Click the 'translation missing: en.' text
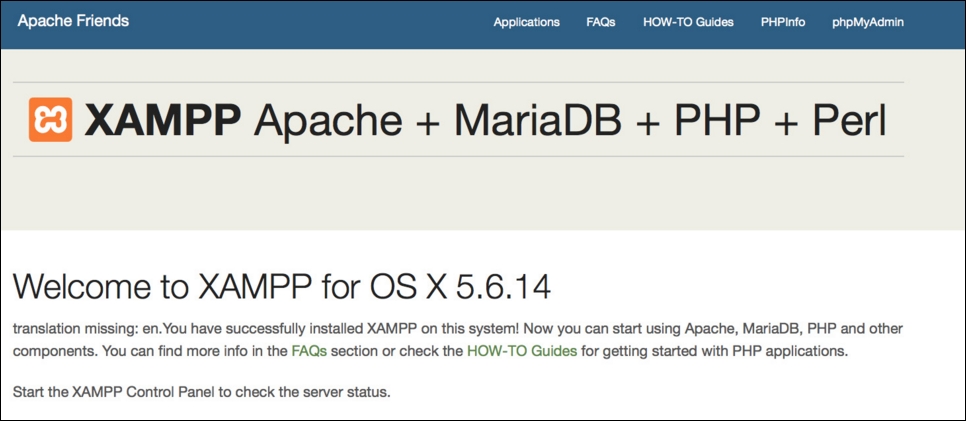This screenshot has height=421, width=966. tap(86, 327)
